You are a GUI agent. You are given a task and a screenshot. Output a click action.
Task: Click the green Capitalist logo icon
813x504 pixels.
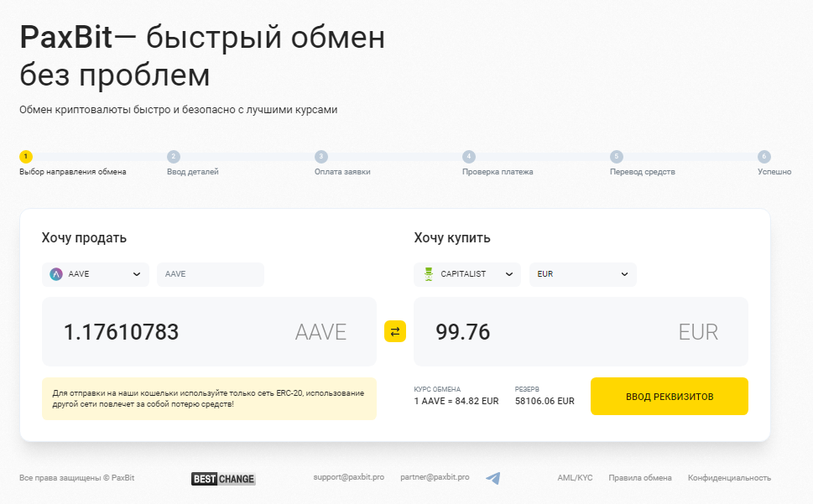(429, 274)
